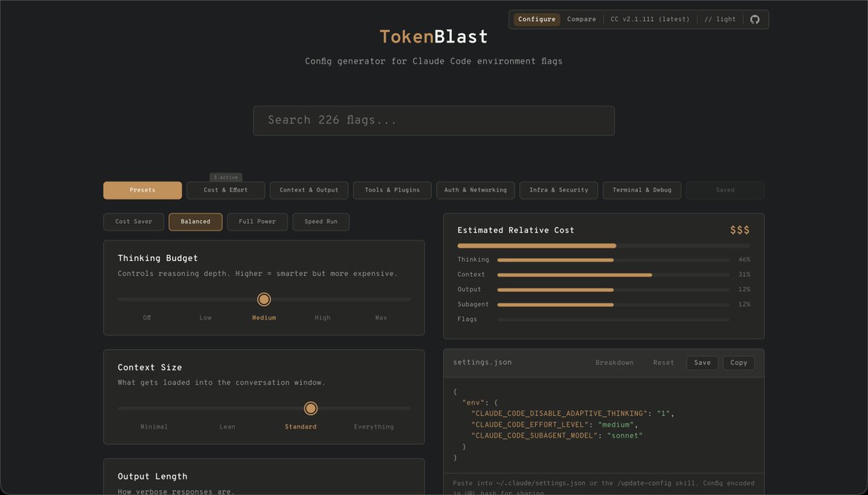Choose the Cost Saver preset
868x495 pixels.
(134, 222)
